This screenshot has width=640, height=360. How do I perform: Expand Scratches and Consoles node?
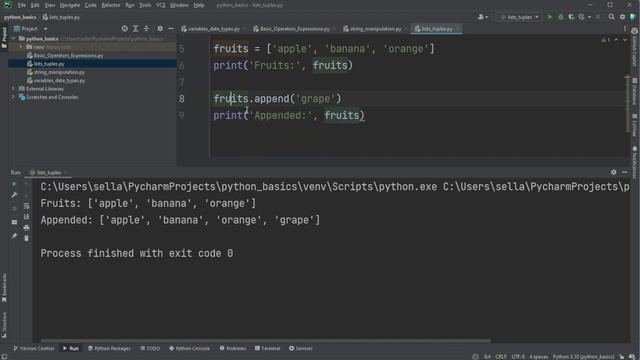13,97
